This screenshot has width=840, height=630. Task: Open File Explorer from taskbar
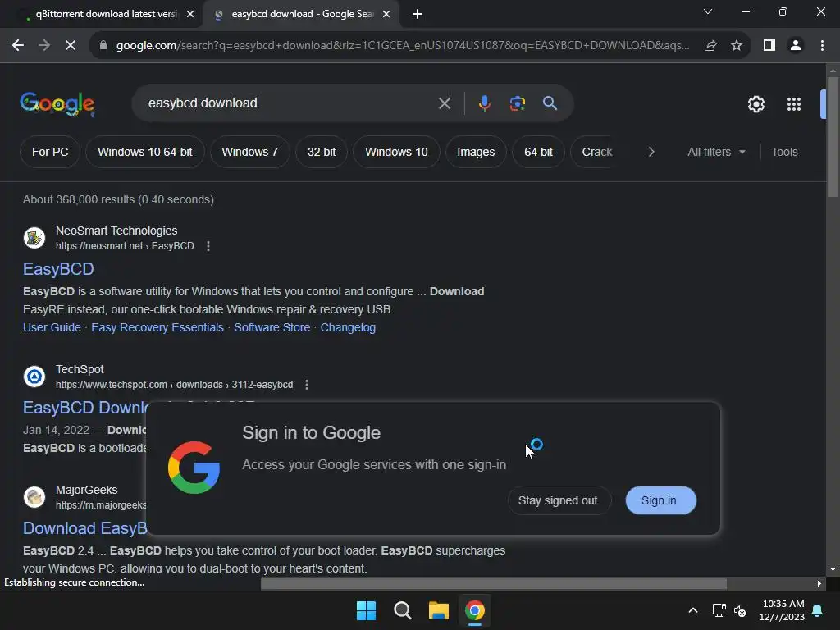[x=439, y=610]
